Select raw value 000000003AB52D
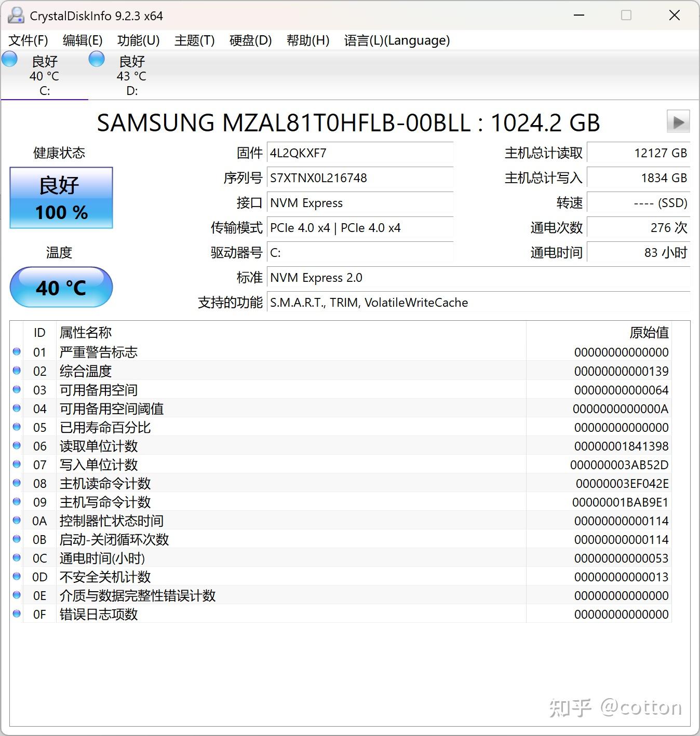This screenshot has height=736, width=700. [619, 465]
